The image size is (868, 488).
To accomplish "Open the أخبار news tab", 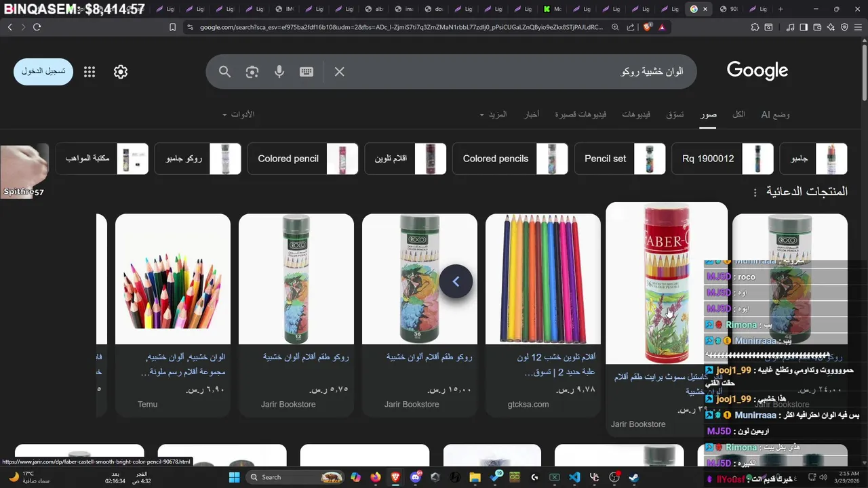I will [x=532, y=114].
